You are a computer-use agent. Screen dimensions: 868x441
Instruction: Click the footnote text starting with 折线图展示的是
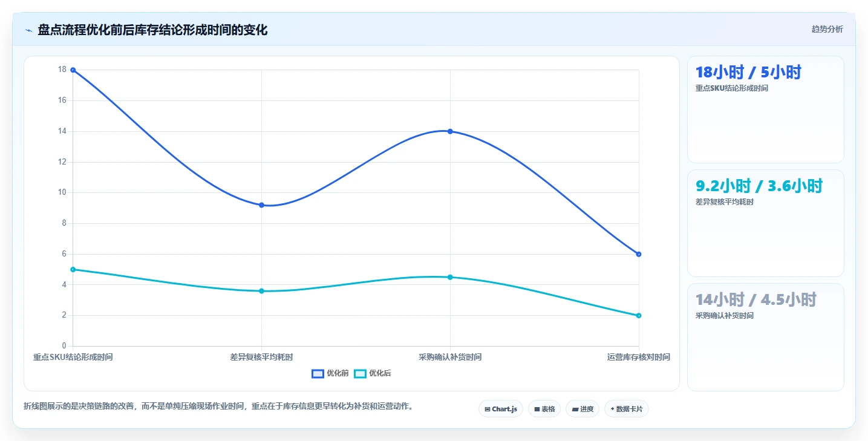coord(220,407)
